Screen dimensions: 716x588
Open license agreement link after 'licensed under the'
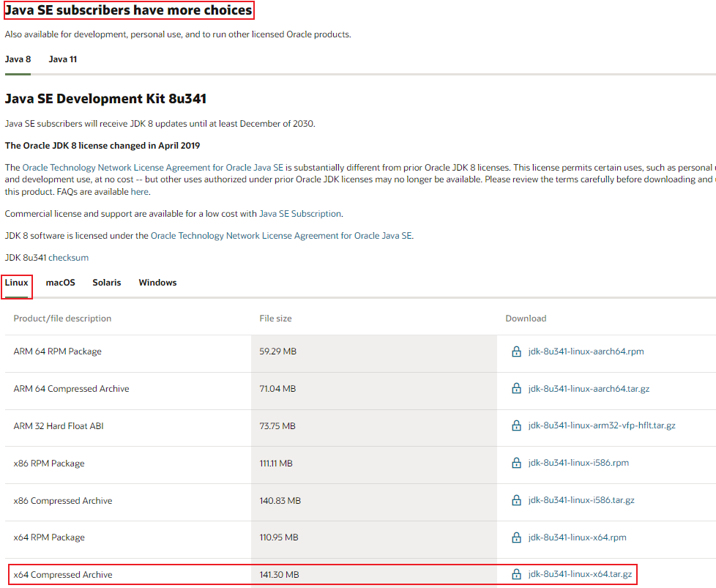point(281,236)
